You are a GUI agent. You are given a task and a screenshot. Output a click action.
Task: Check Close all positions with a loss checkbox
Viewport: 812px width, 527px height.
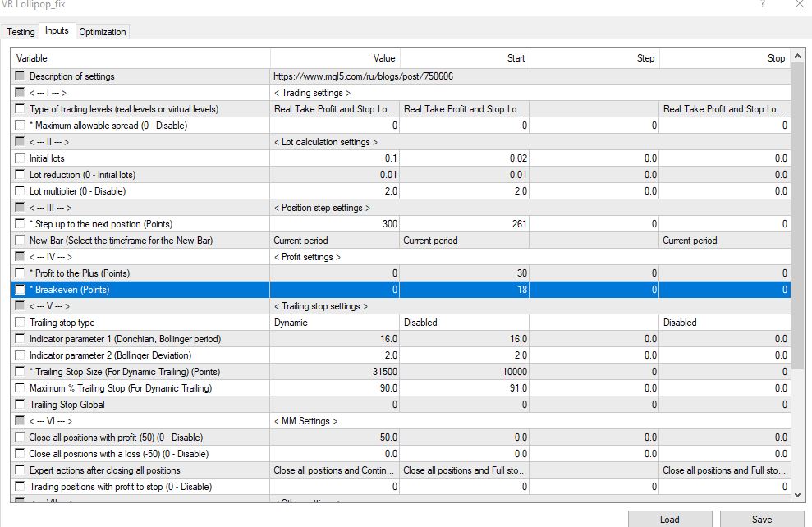point(20,453)
